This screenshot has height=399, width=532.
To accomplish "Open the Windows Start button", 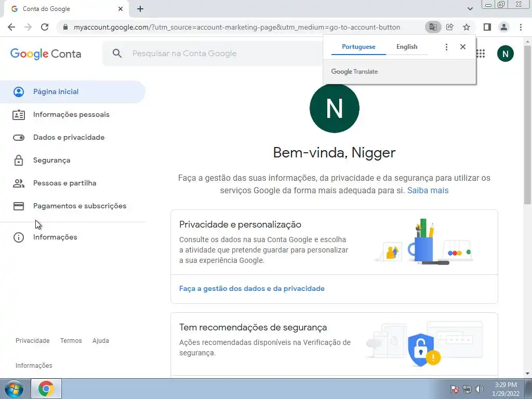I will [x=14, y=389].
